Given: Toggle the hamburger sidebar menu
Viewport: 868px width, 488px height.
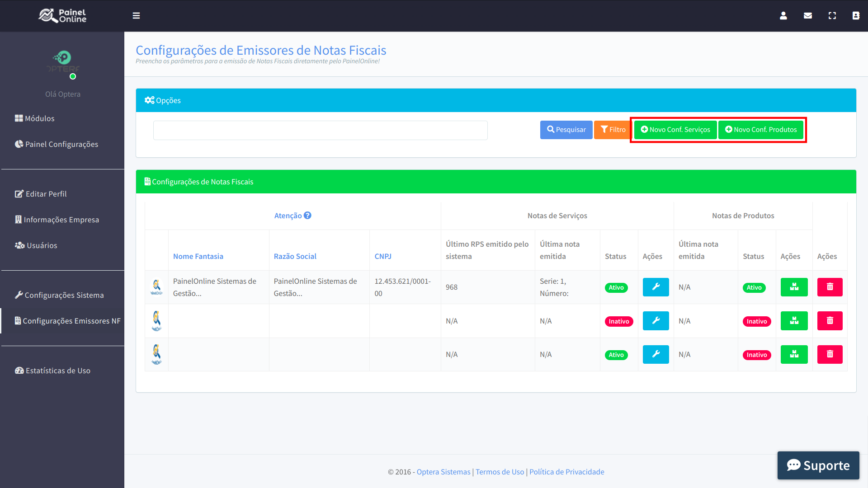Looking at the screenshot, I should (136, 16).
